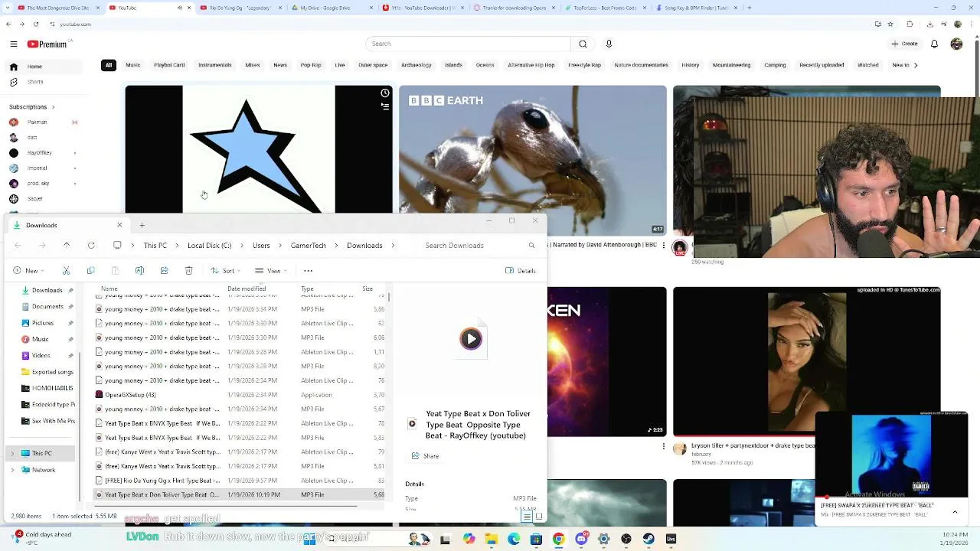Click Share button in details pane
This screenshot has height=551, width=980.
click(x=426, y=456)
